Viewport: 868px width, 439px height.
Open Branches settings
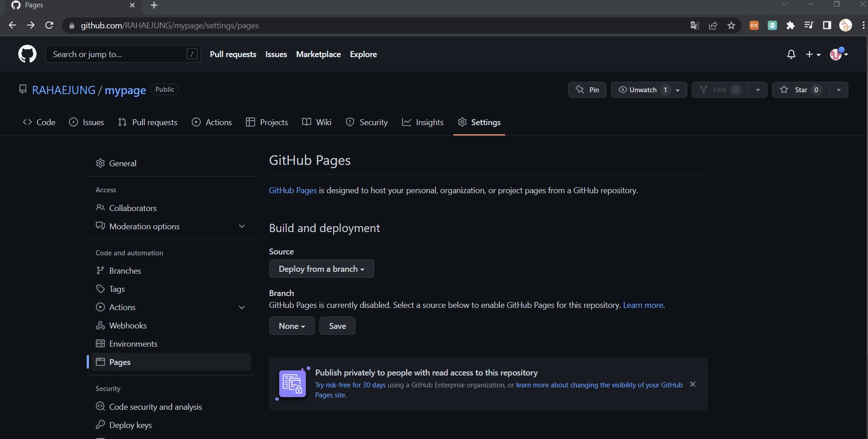click(171, 270)
